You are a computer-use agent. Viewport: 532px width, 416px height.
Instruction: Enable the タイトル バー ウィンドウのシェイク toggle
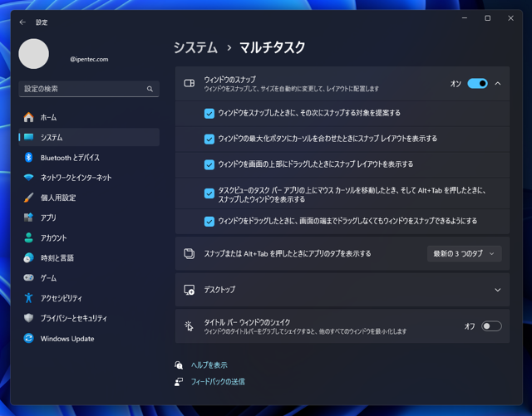(x=491, y=326)
